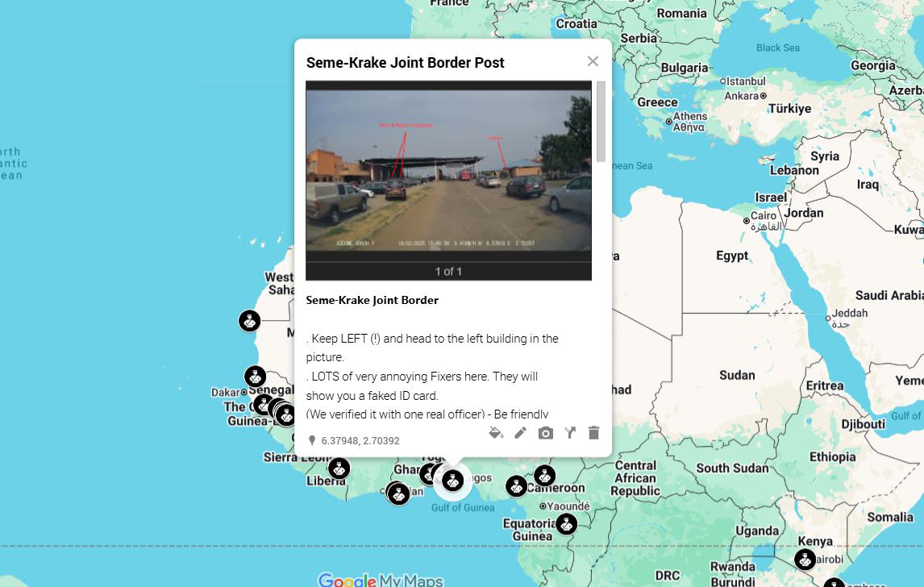The height and width of the screenshot is (587, 924).
Task: Click the directions arrow icon
Action: coord(570,433)
